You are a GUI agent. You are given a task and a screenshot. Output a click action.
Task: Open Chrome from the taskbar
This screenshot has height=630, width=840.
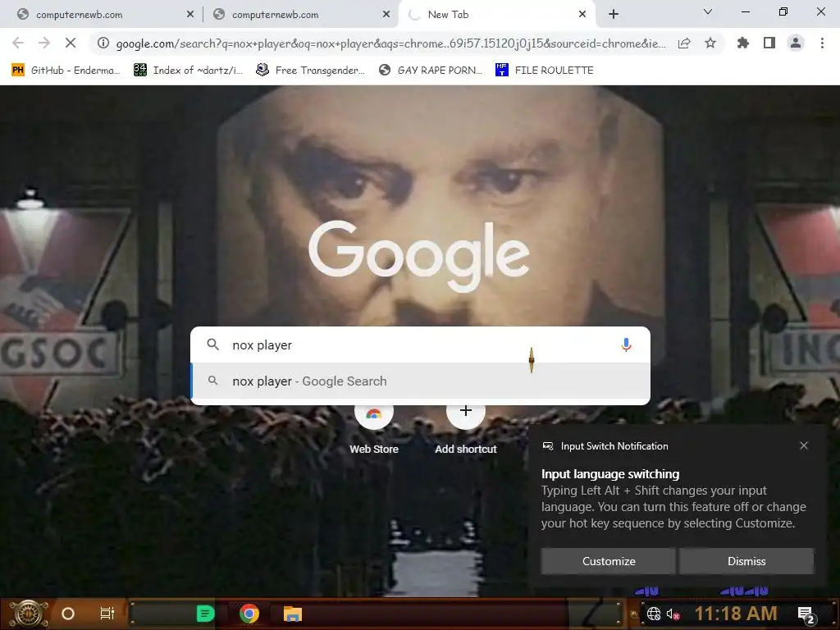pos(249,614)
